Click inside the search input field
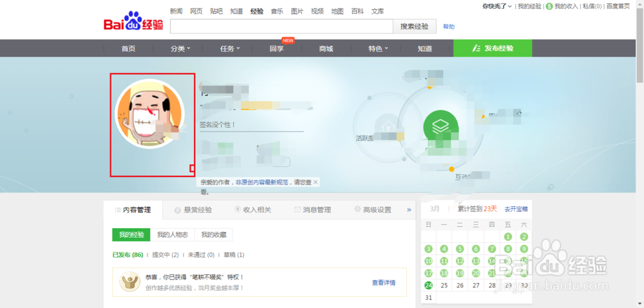Viewport: 644px width, 308px height. 282,26
